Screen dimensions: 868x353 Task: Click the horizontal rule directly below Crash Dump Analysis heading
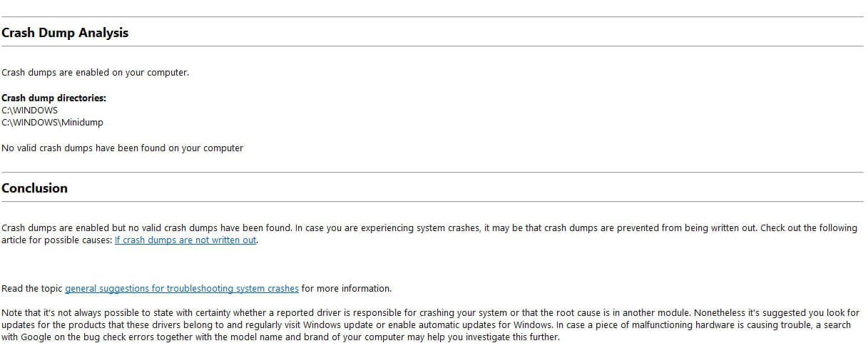[432, 46]
